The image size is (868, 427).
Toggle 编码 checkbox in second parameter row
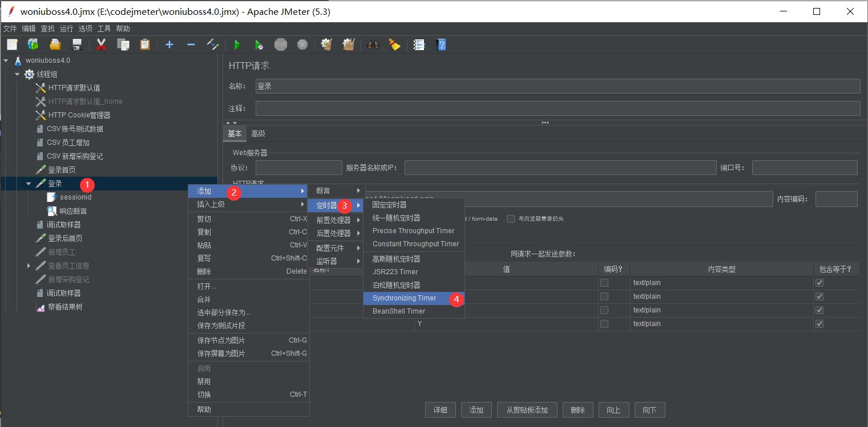[604, 296]
